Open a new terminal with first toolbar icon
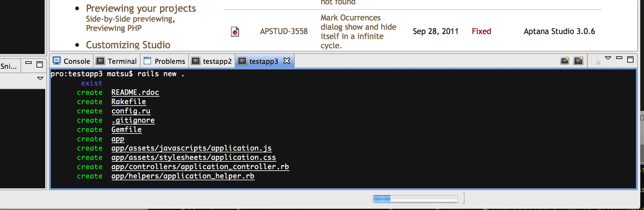 coord(565,60)
